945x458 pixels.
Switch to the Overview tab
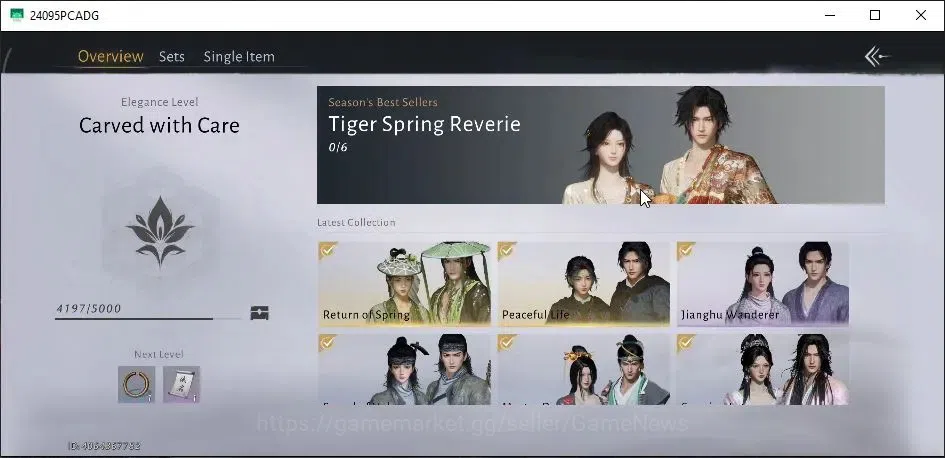click(x=111, y=57)
